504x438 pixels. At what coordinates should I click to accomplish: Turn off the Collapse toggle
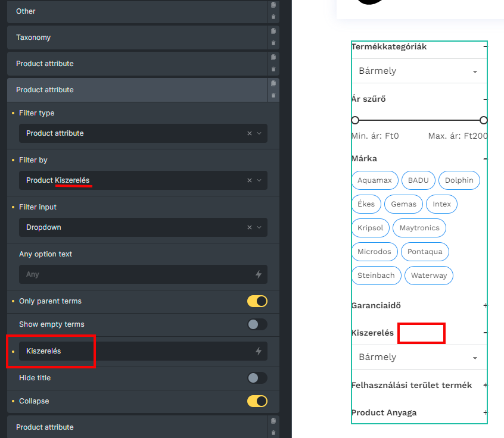(257, 401)
